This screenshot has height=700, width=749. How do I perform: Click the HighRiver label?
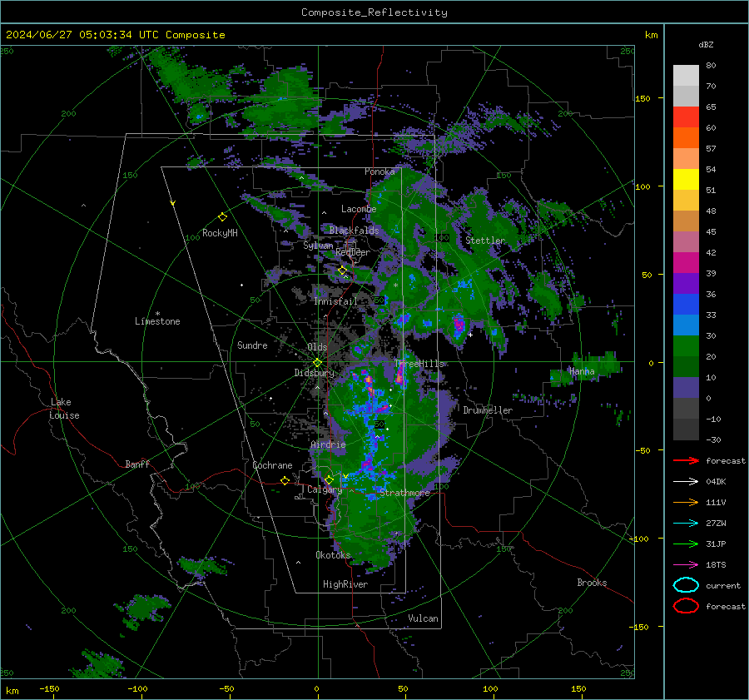tap(345, 584)
